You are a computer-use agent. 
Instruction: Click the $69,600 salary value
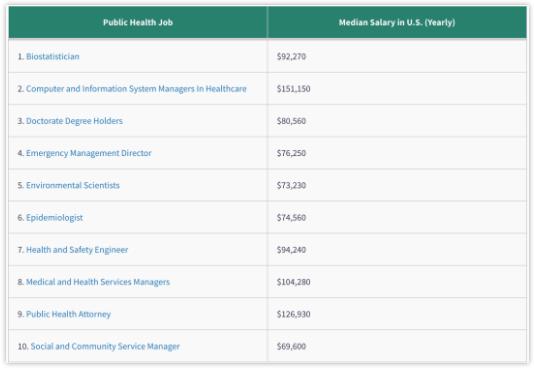291,346
